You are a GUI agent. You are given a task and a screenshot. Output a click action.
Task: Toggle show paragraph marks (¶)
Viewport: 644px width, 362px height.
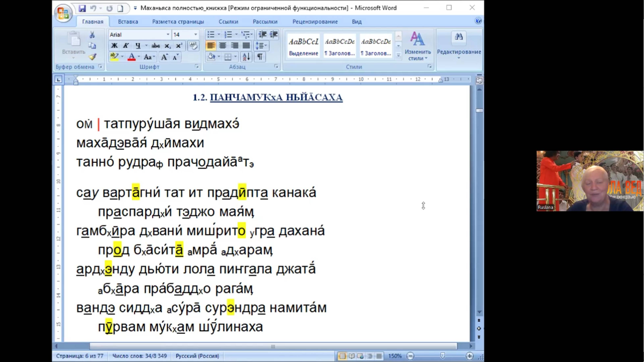[260, 57]
